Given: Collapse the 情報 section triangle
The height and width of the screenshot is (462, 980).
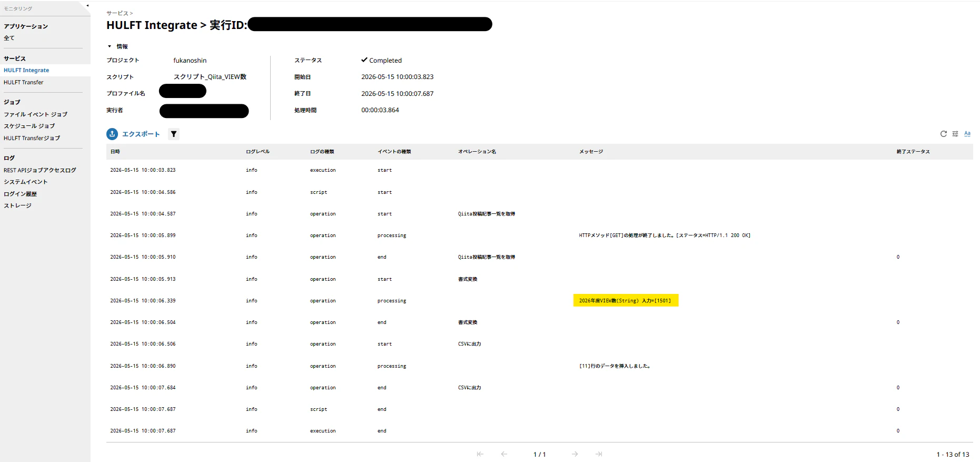Looking at the screenshot, I should (x=110, y=46).
